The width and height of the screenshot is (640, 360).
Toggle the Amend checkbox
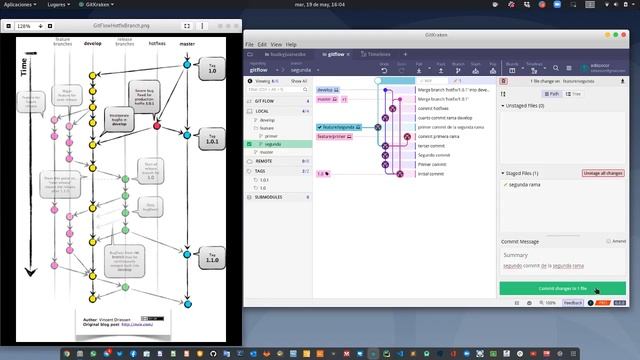[x=609, y=241]
